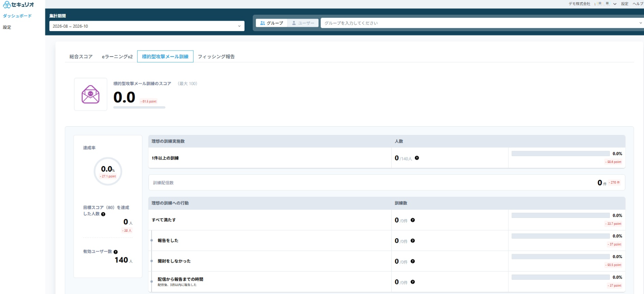Click the 訓練配信数 row
Image resolution: width=644 pixels, height=294 pixels.
(x=387, y=182)
